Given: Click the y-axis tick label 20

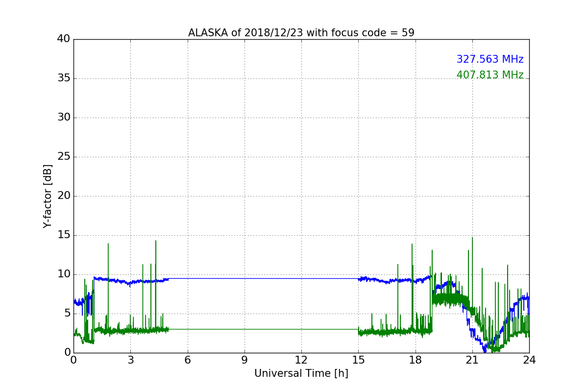Looking at the screenshot, I should pyautogui.click(x=64, y=196).
